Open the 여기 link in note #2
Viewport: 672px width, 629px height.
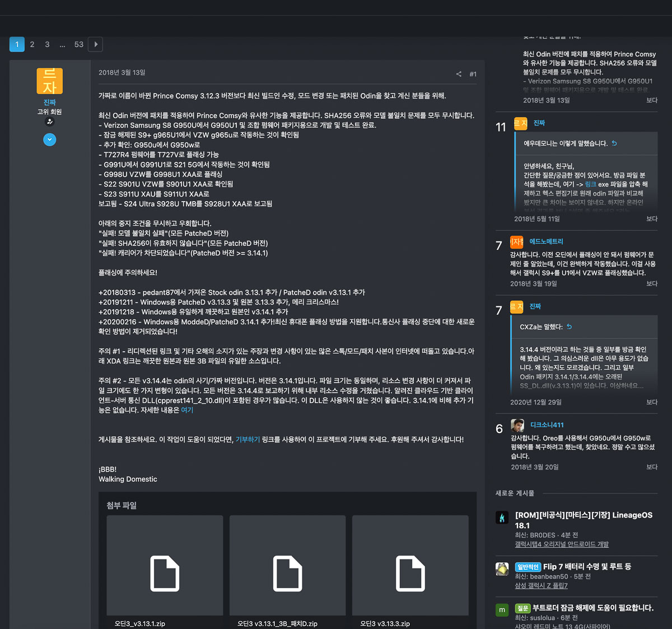point(187,410)
